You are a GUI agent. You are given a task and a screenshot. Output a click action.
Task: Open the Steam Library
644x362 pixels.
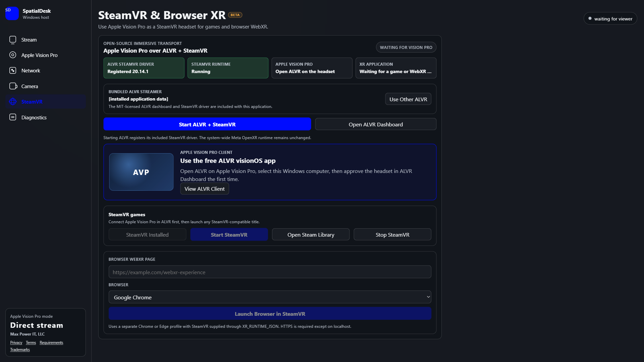[x=311, y=235]
